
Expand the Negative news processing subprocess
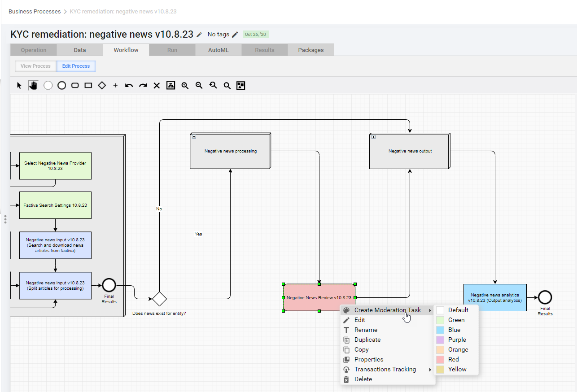tap(194, 137)
